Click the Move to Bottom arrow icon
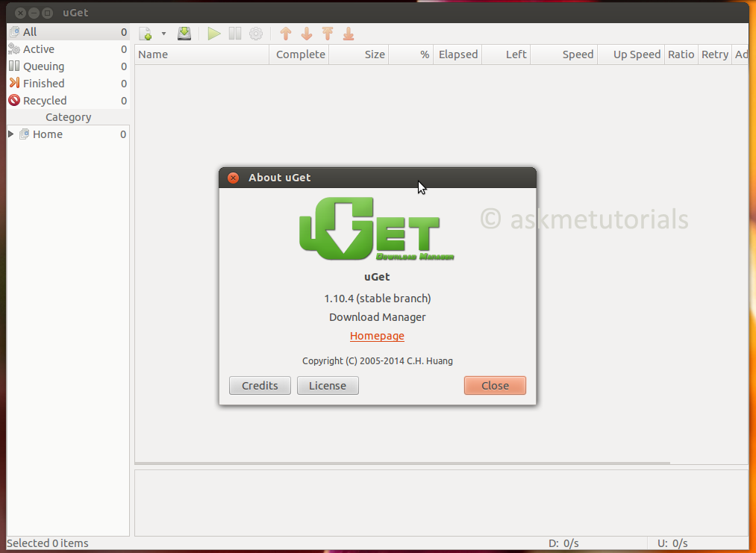The height and width of the screenshot is (553, 756). coord(349,34)
